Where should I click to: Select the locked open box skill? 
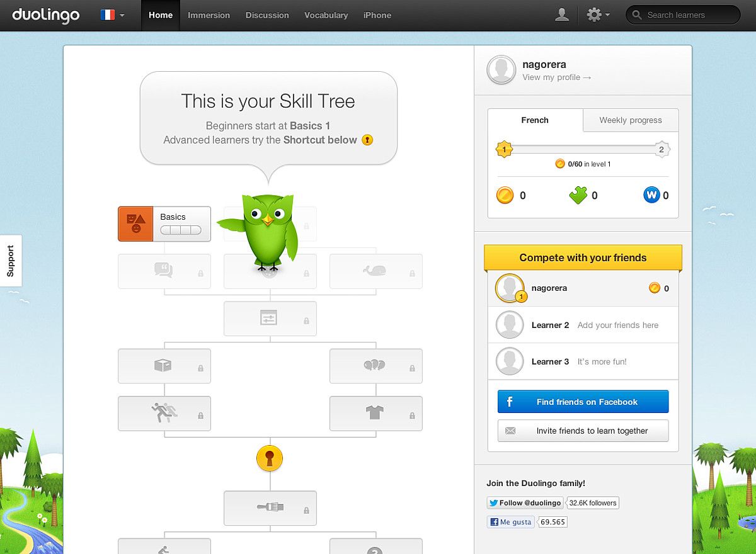click(x=164, y=366)
